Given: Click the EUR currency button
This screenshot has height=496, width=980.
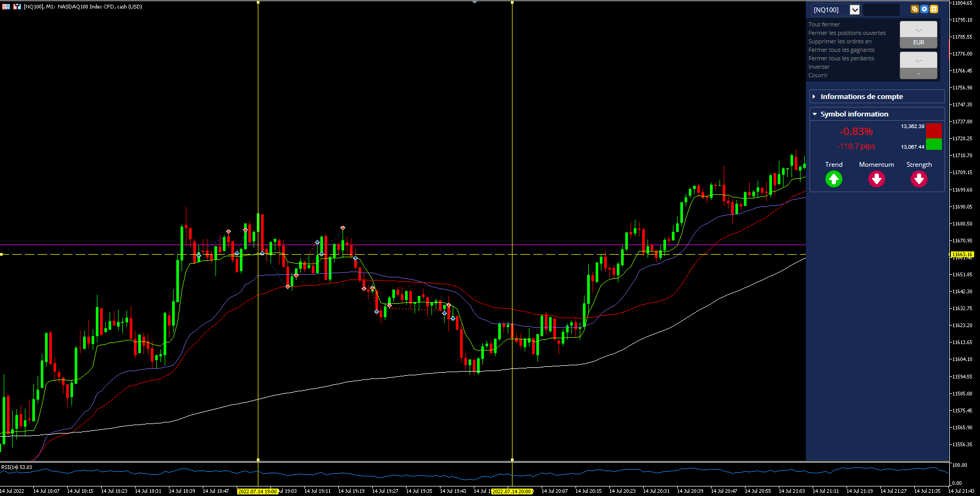Looking at the screenshot, I should coord(919,42).
